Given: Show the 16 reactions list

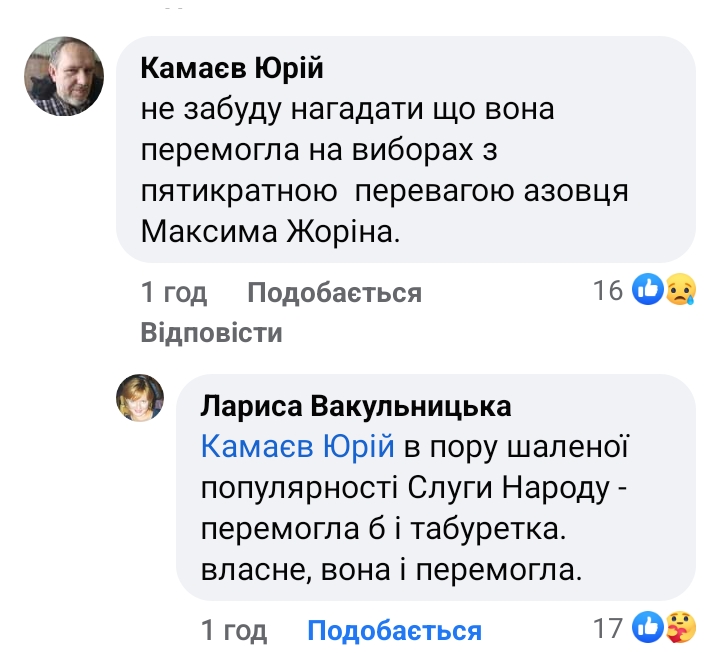Looking at the screenshot, I should [608, 291].
